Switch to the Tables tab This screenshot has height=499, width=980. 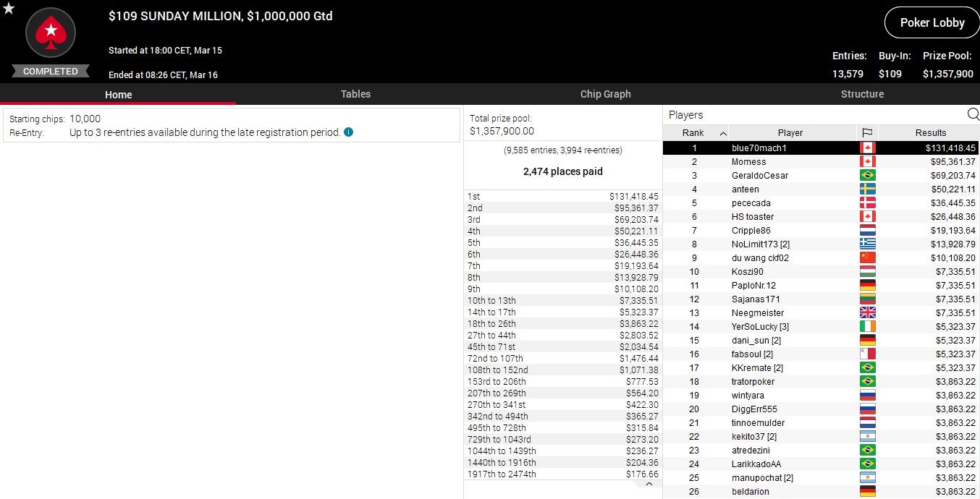pos(355,94)
